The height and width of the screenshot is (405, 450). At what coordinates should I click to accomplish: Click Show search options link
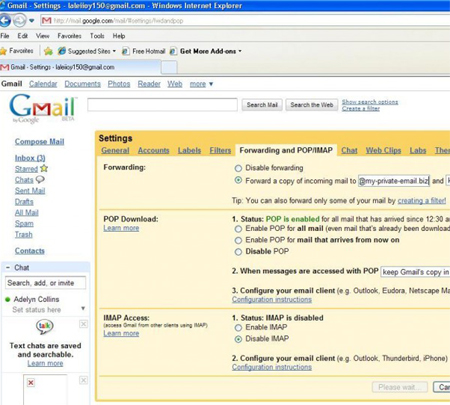(370, 102)
